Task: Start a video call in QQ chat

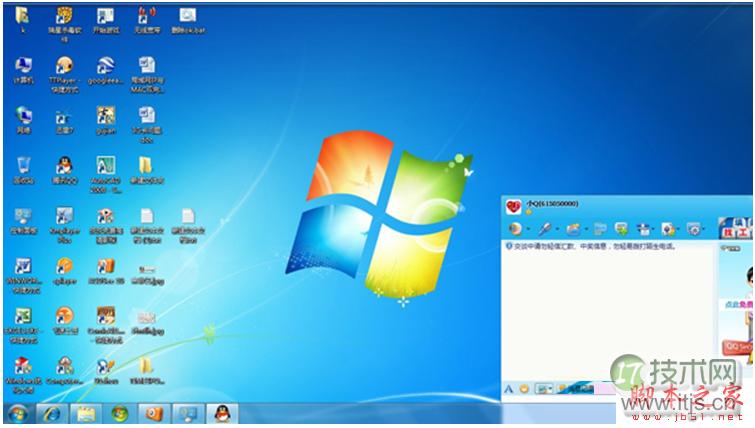Action: pyautogui.click(x=515, y=229)
